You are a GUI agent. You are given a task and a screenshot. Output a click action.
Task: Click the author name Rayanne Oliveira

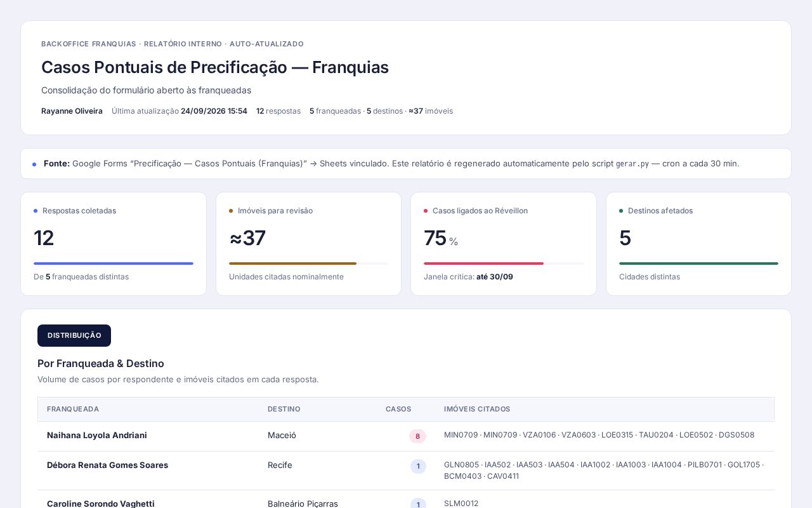tap(72, 111)
